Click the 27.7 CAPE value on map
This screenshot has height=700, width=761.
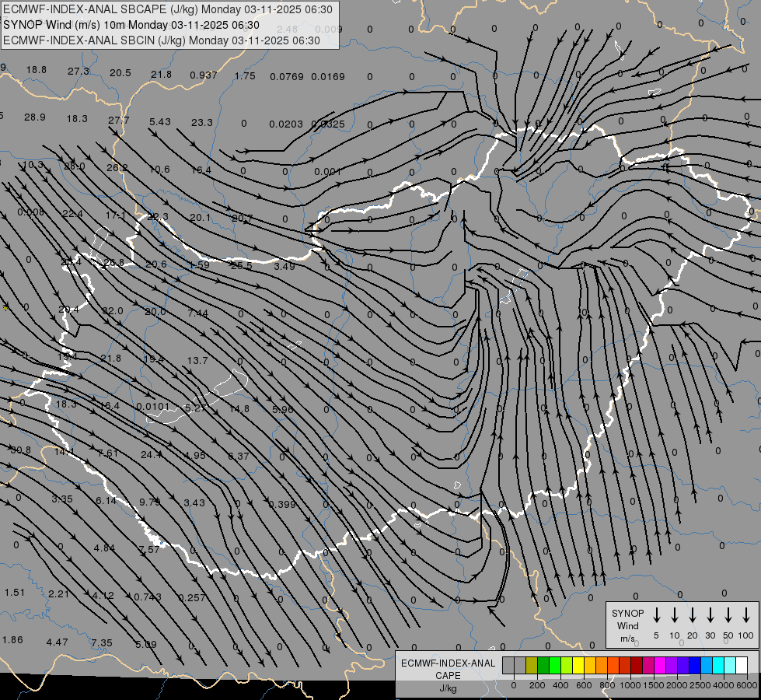click(x=119, y=120)
